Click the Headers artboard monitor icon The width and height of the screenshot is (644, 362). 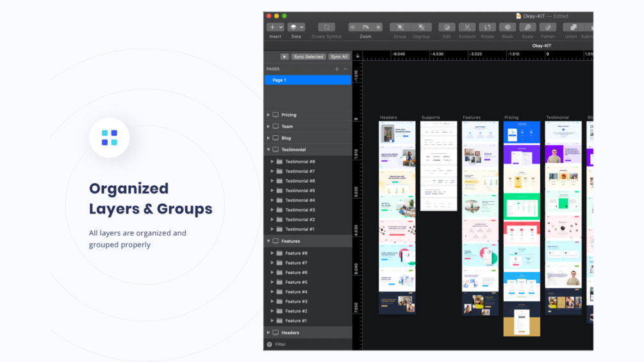pos(276,333)
